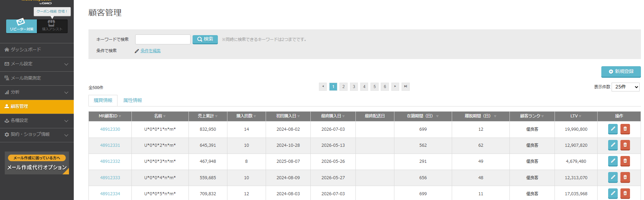The height and width of the screenshot is (200, 644).
Task: Click the edit pencil for customer 48912333
Action: click(613, 177)
